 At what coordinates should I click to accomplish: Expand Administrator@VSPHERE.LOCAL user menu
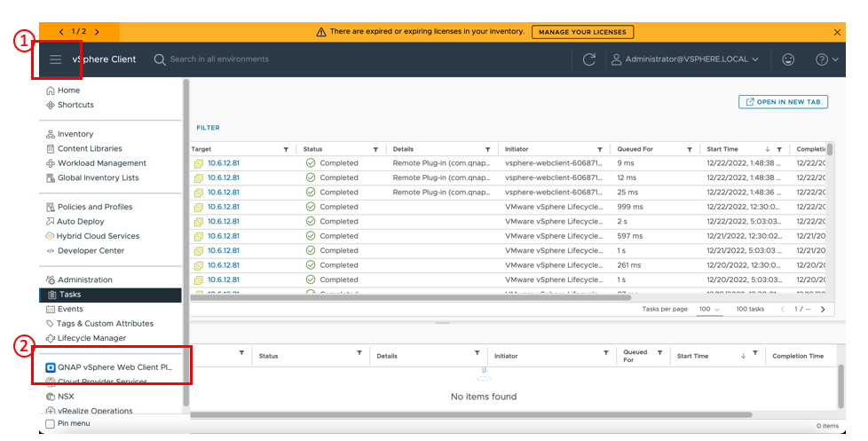coord(683,59)
